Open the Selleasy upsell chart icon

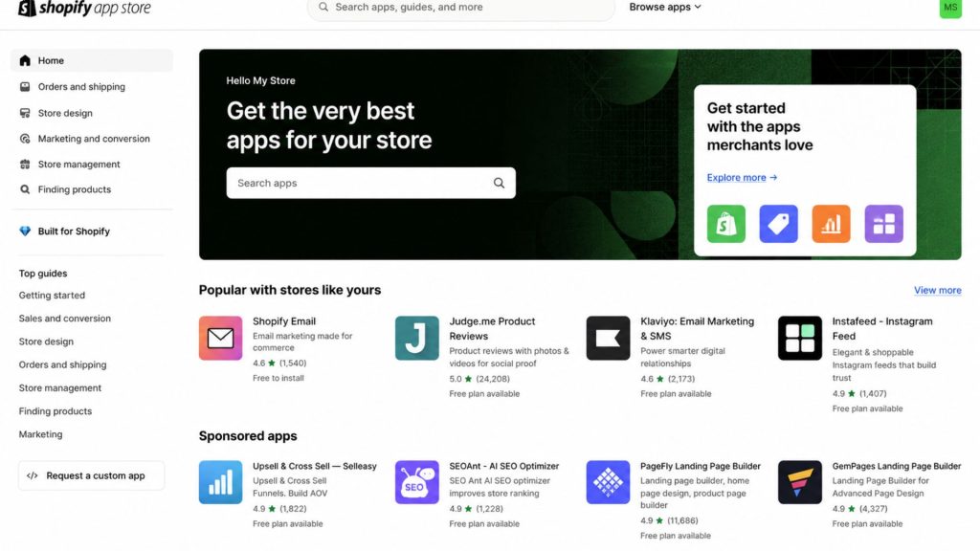click(x=221, y=482)
